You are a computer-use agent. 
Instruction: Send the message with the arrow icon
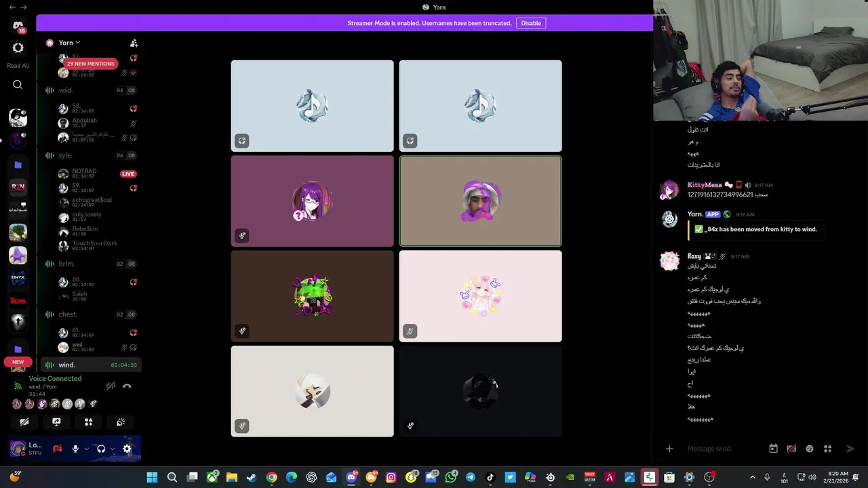point(850,449)
